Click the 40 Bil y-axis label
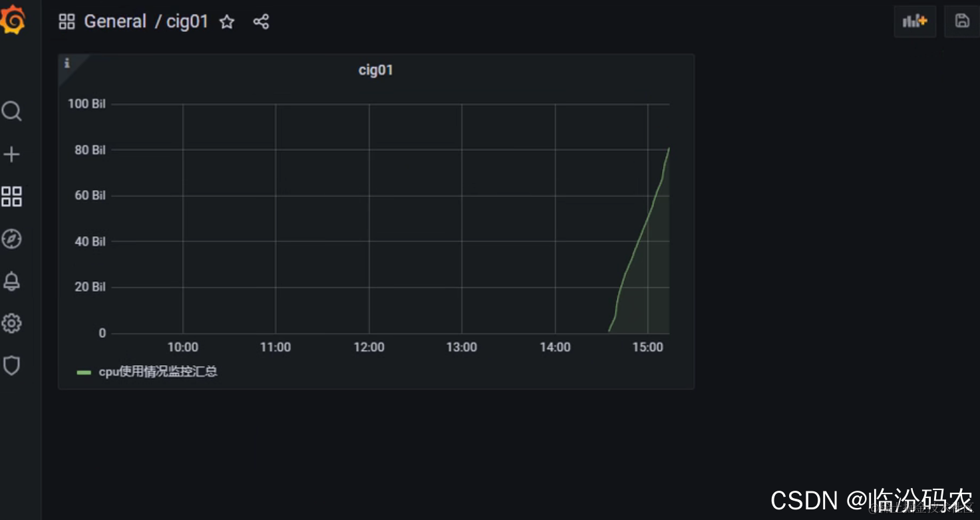Screen dimensions: 980x520 pyautogui.click(x=90, y=241)
